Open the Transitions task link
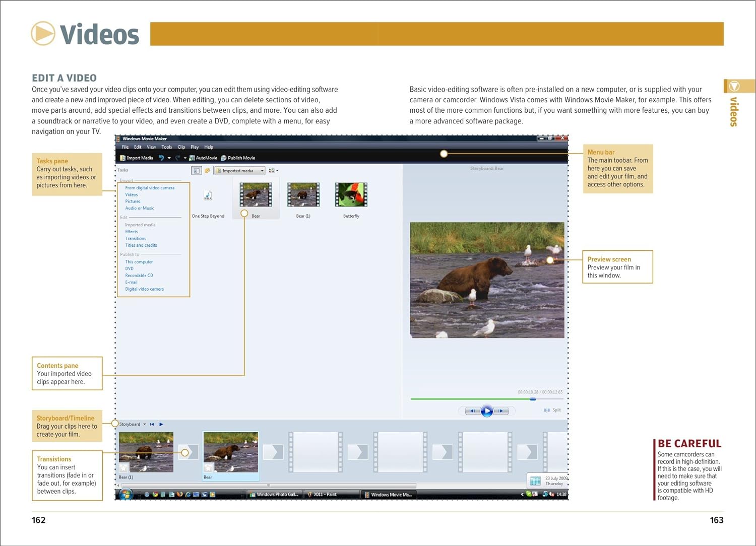Screen dimensions: 756x546 click(136, 239)
